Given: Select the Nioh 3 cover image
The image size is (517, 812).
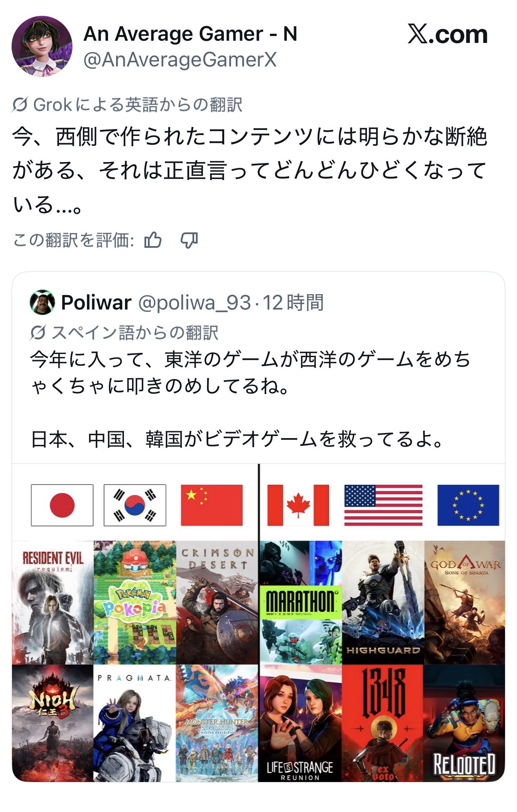Looking at the screenshot, I should (53, 723).
